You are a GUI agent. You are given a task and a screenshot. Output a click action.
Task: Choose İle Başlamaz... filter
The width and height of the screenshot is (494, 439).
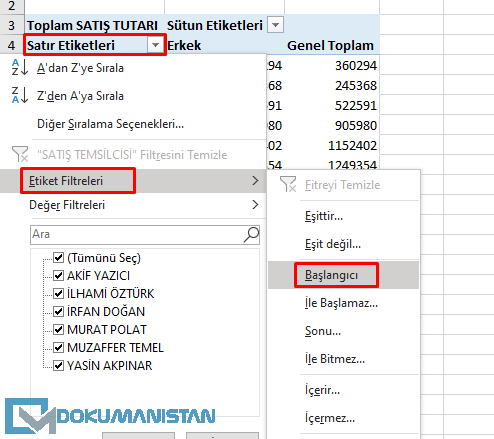(x=341, y=303)
